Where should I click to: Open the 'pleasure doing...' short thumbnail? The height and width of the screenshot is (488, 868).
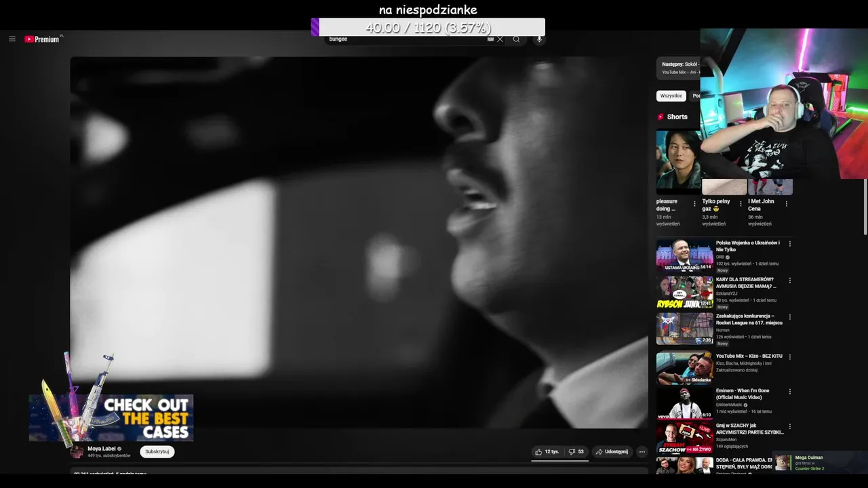click(x=678, y=161)
